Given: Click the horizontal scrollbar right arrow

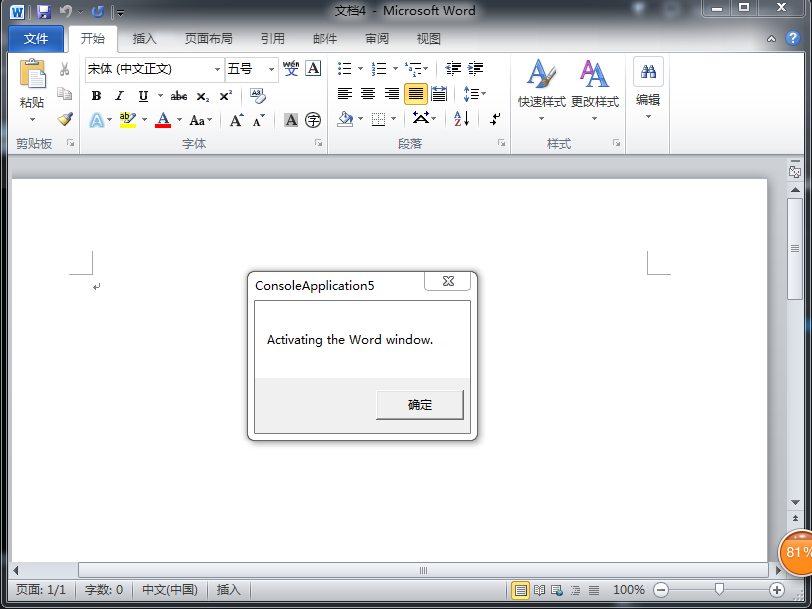Looking at the screenshot, I should (x=777, y=570).
